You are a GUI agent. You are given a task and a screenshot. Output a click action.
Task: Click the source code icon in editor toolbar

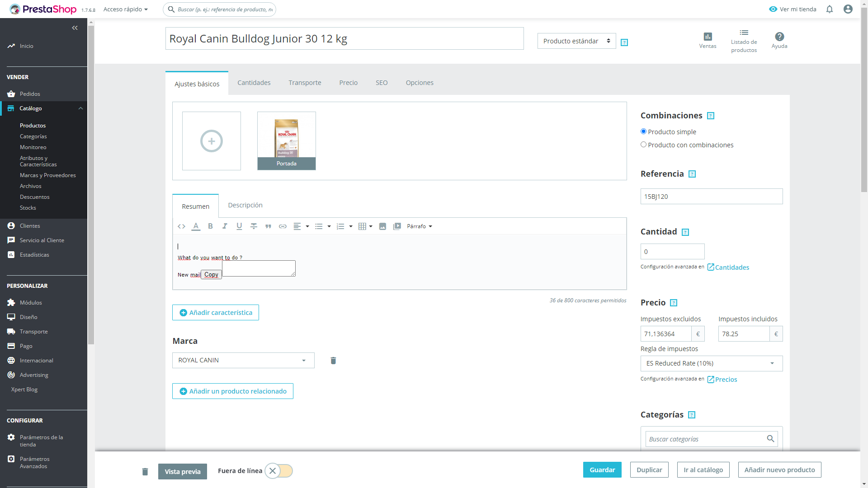click(181, 226)
